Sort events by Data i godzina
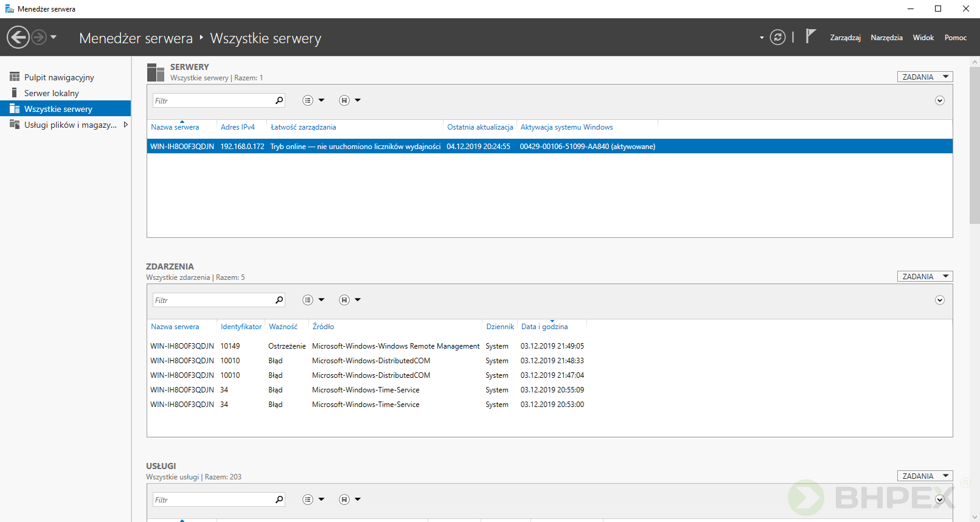980x522 pixels. tap(544, 327)
